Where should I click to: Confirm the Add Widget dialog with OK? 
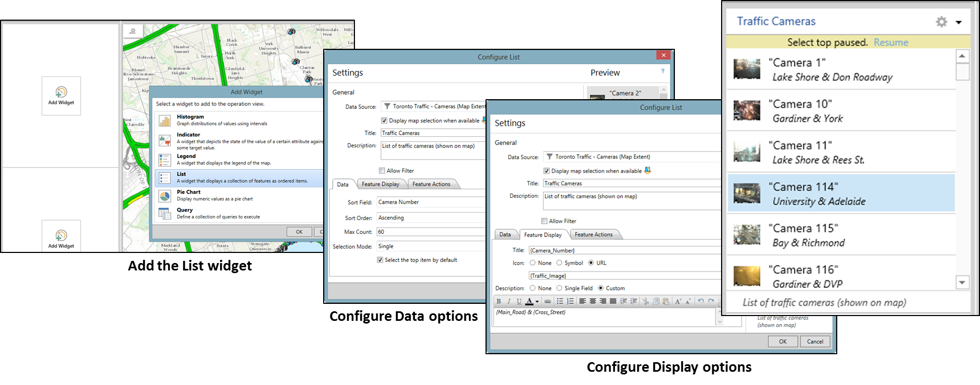tap(299, 232)
